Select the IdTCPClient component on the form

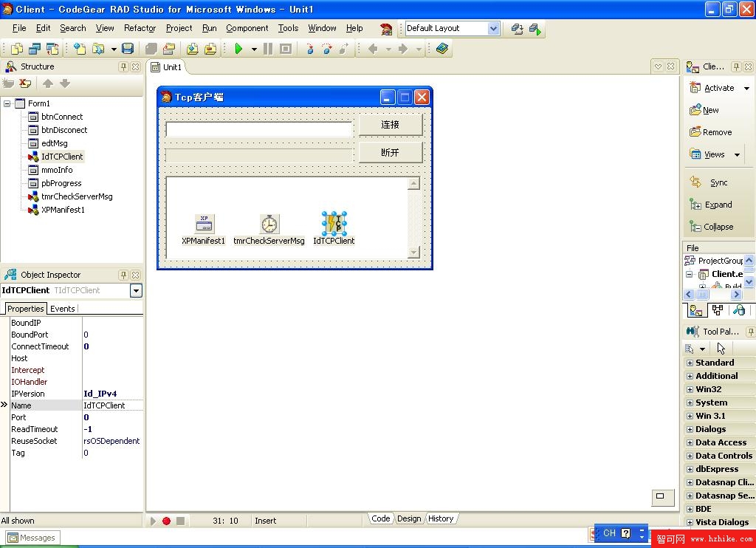tap(334, 223)
